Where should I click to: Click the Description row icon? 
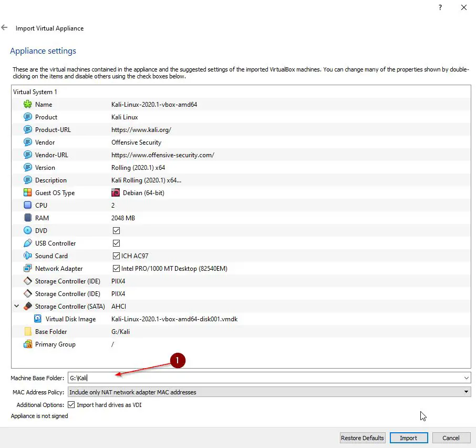(x=28, y=180)
